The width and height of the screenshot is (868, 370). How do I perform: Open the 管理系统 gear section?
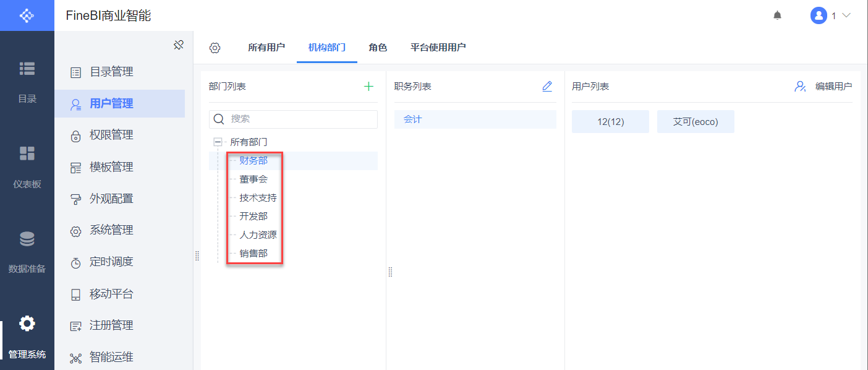point(27,335)
